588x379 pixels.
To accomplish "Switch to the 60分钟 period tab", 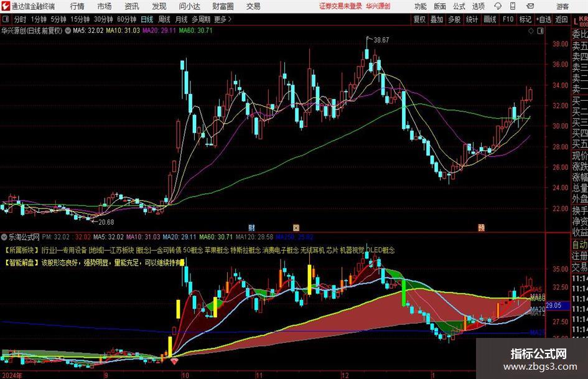I will (x=126, y=19).
